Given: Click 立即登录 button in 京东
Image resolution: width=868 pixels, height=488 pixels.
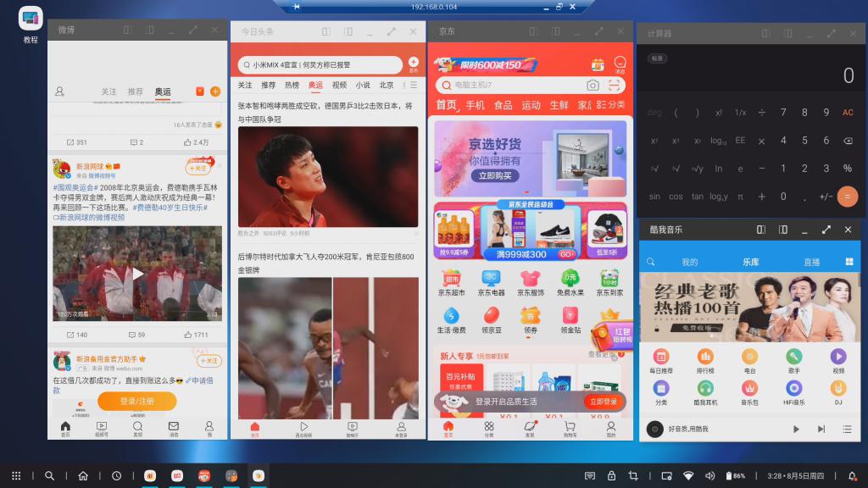Looking at the screenshot, I should pyautogui.click(x=603, y=402).
